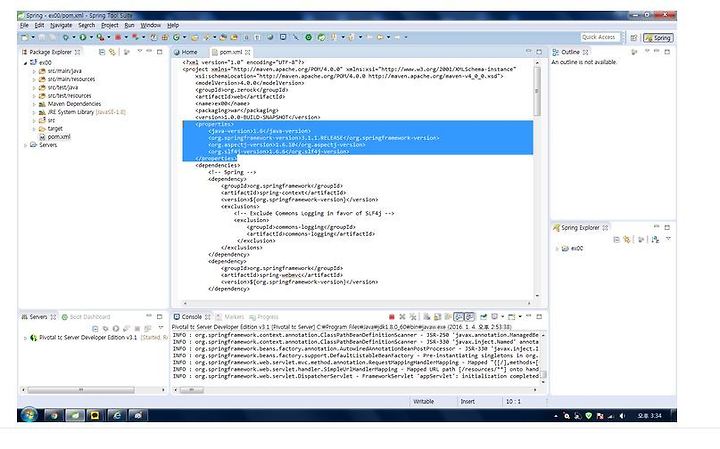Toggle Link with Editor in Spring Explorer

pyautogui.click(x=626, y=239)
